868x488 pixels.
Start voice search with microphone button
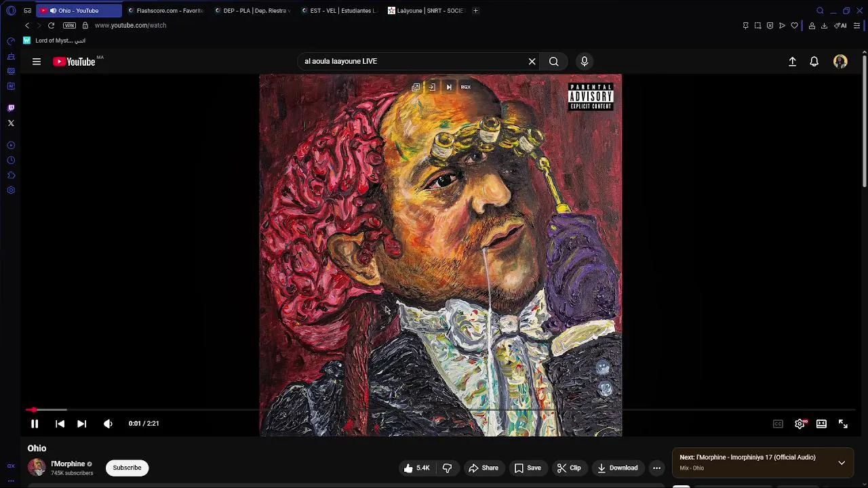pos(585,62)
